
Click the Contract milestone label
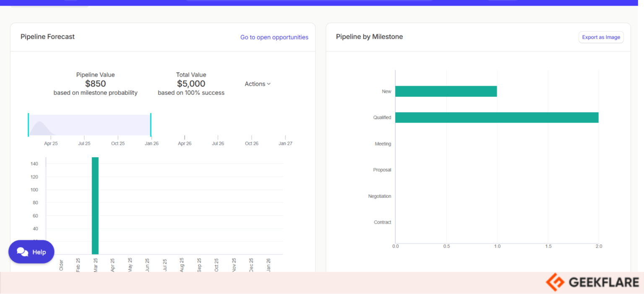tap(382, 222)
